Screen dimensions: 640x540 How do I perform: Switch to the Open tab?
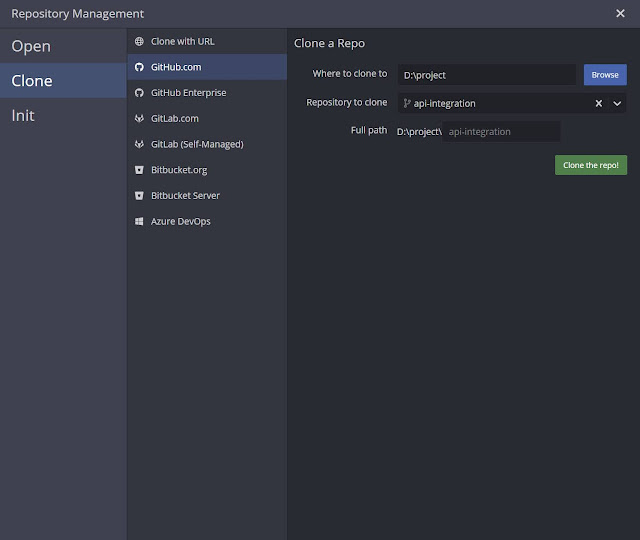[x=63, y=46]
